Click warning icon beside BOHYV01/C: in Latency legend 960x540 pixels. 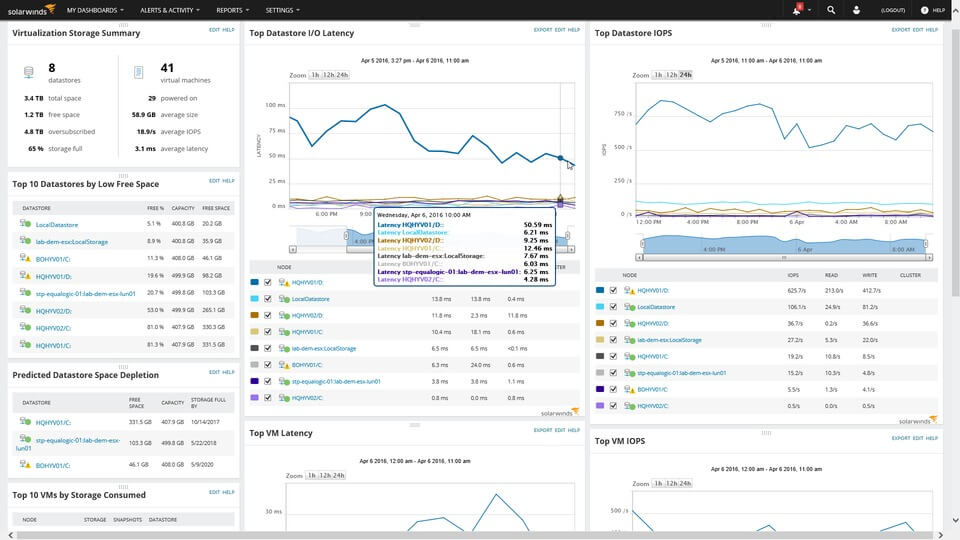[284, 365]
